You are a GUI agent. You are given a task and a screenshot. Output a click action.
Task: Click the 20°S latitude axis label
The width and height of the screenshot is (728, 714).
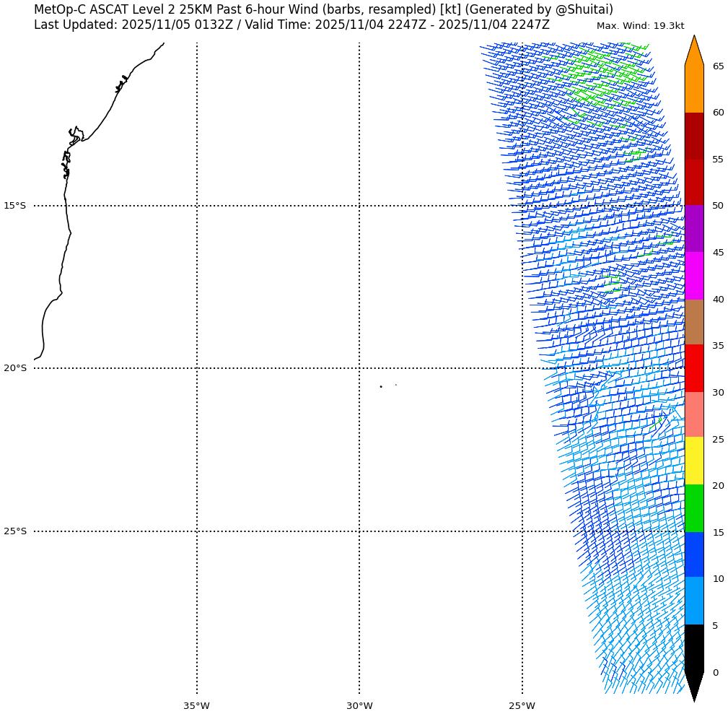click(x=14, y=368)
